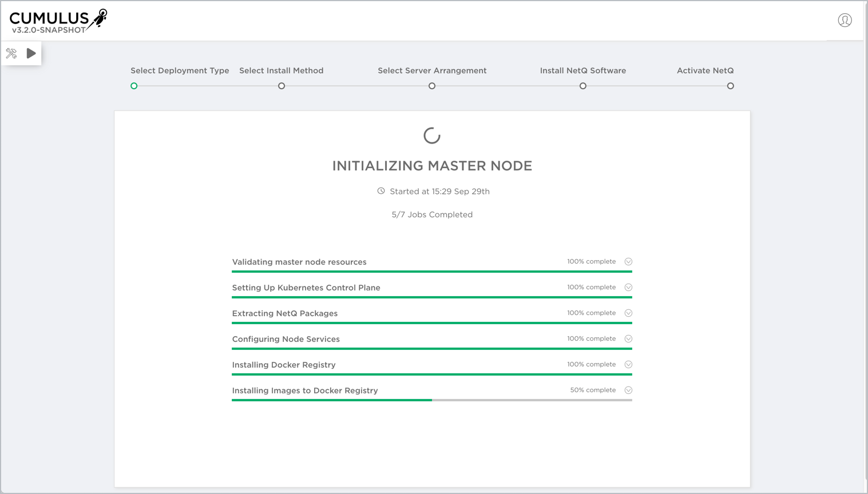Select the Select Deployment Type step circle
This screenshot has width=868, height=494.
tap(134, 86)
